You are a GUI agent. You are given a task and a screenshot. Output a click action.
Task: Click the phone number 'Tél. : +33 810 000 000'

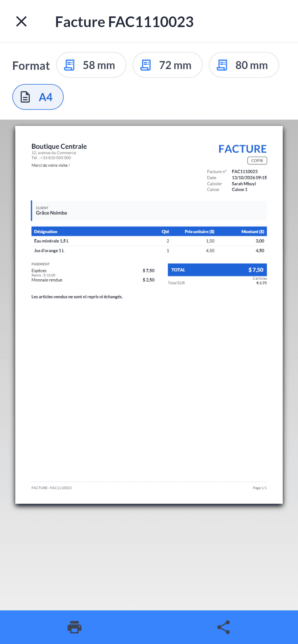click(x=51, y=158)
